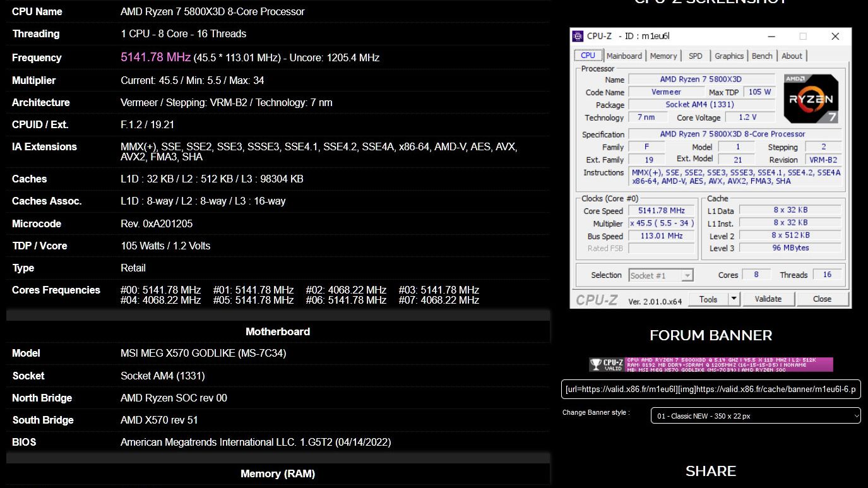Click Socket AM4 (1331) in Motherboard table

(163, 376)
